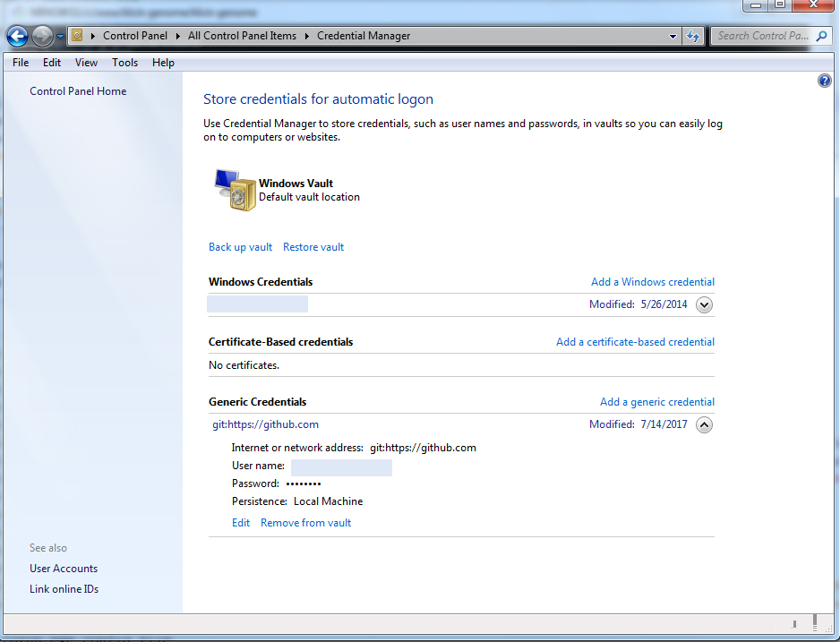Open the Tools menu
The image size is (840, 642).
124,63
